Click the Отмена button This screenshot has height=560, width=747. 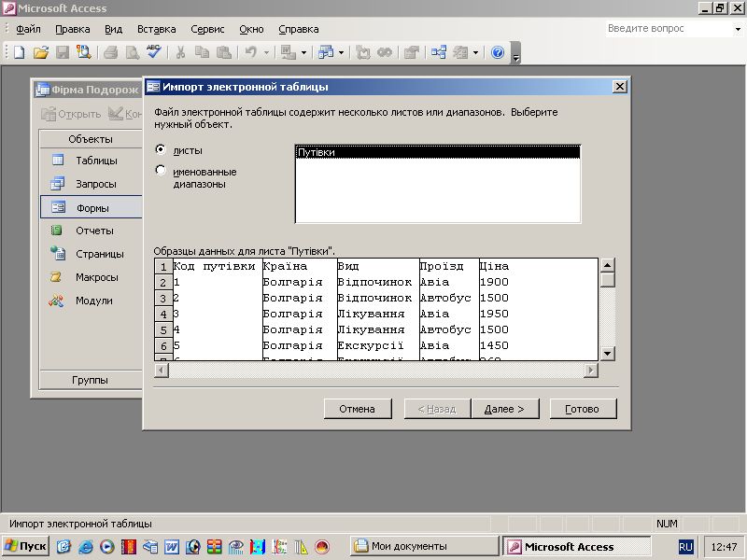click(358, 409)
